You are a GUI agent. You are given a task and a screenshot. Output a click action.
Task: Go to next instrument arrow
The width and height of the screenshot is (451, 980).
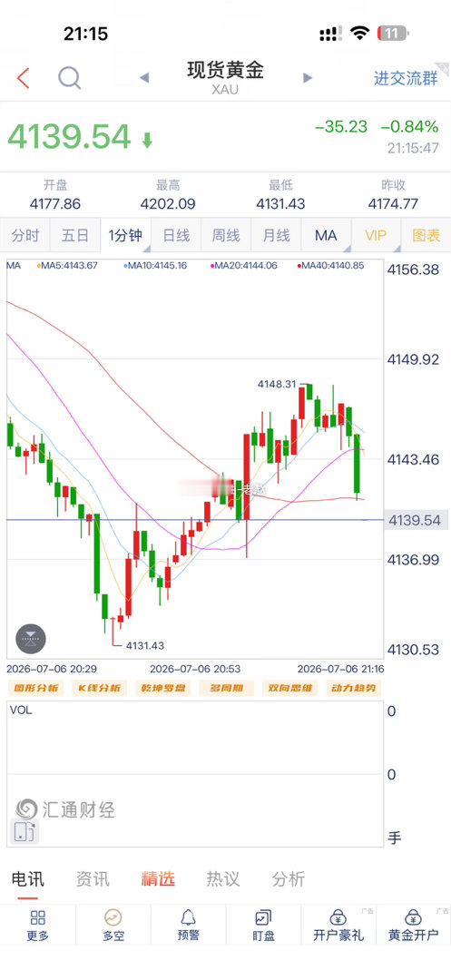307,78
